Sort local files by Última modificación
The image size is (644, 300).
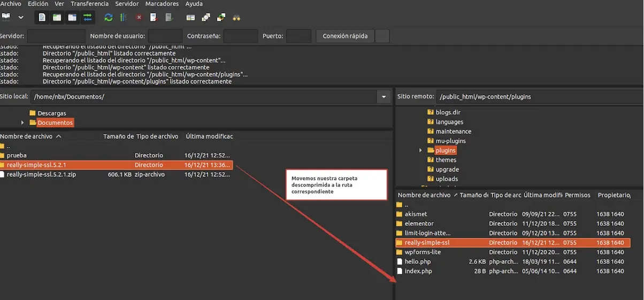pyautogui.click(x=209, y=136)
